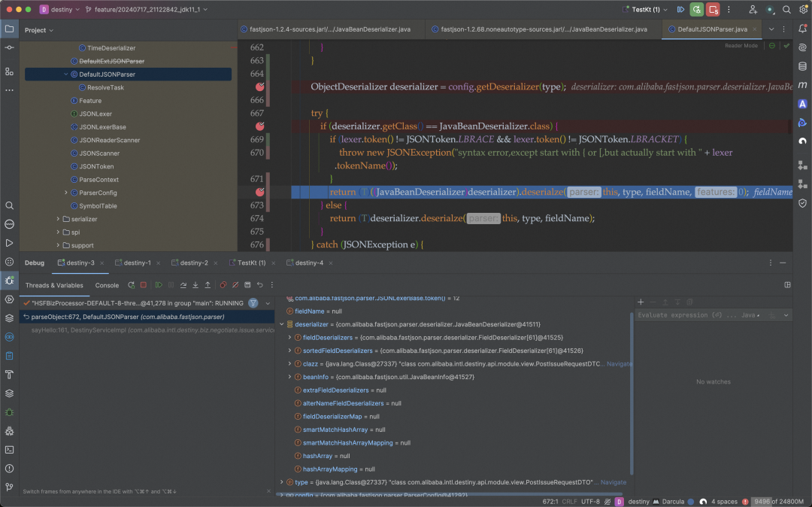Switch to the Console tab
This screenshot has width=812, height=507.
click(107, 285)
